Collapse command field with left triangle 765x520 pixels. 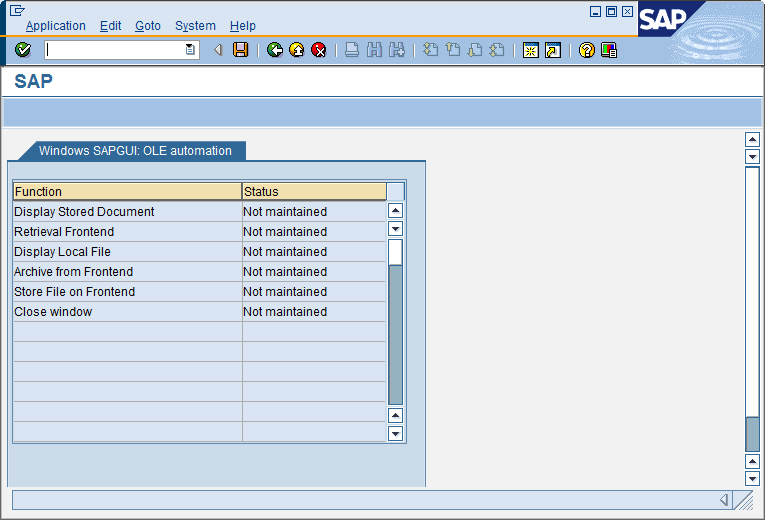[218, 50]
